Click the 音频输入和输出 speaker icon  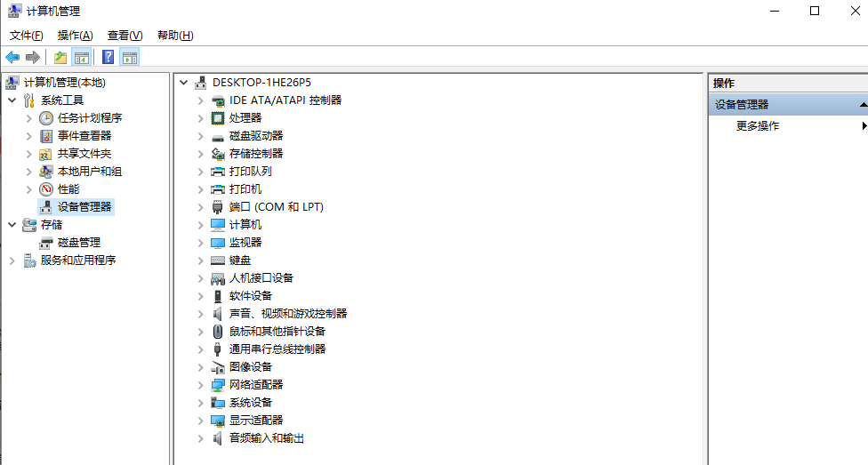218,437
